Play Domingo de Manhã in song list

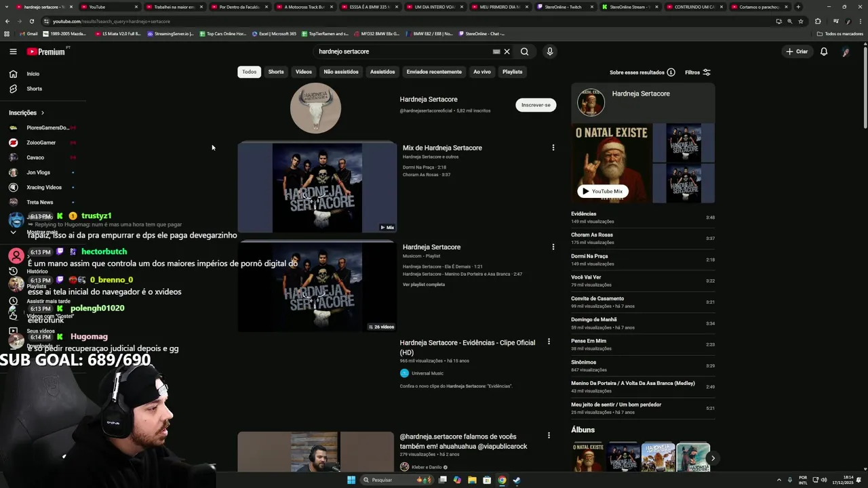click(642, 323)
